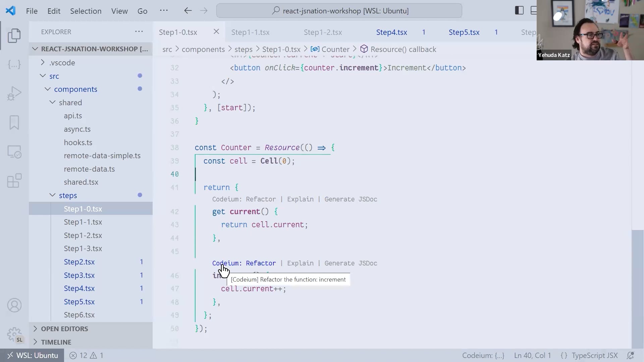Click the command center search field

339,11
